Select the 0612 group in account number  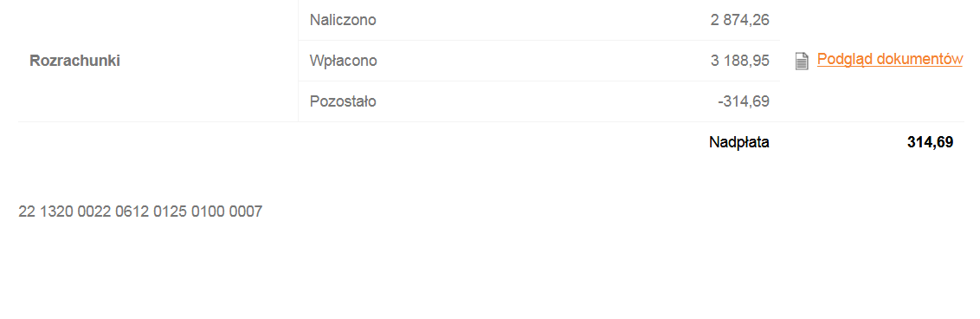tap(132, 212)
